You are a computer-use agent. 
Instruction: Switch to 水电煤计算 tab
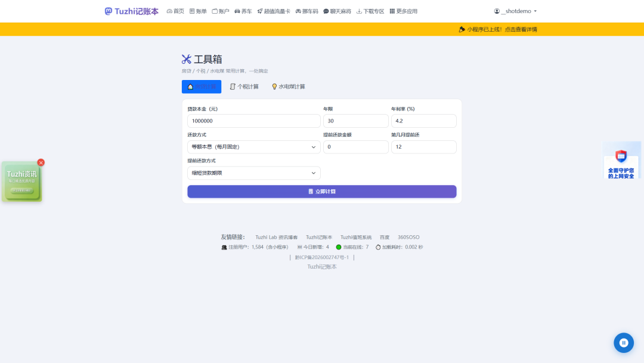289,87
